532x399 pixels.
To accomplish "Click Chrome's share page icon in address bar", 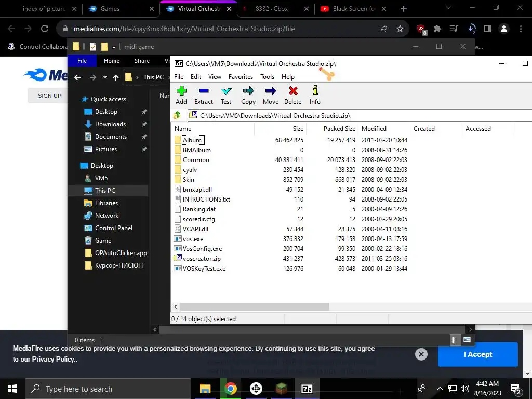I will click(383, 29).
